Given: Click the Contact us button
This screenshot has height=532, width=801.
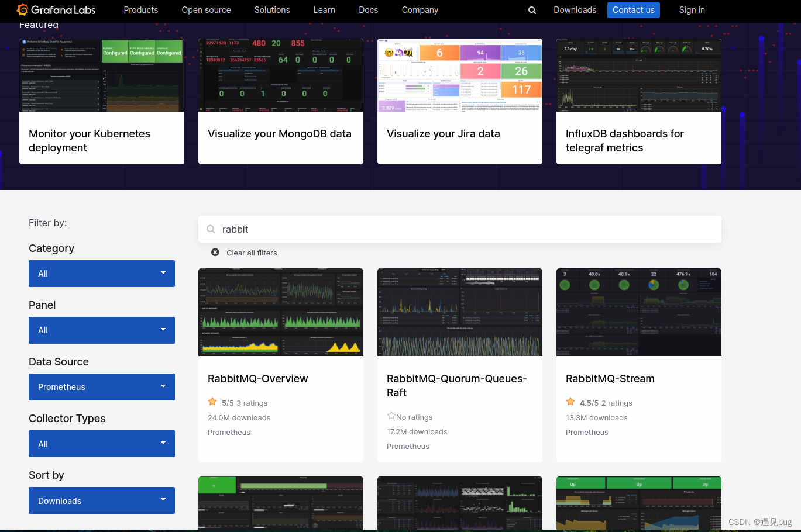Looking at the screenshot, I should coord(634,10).
